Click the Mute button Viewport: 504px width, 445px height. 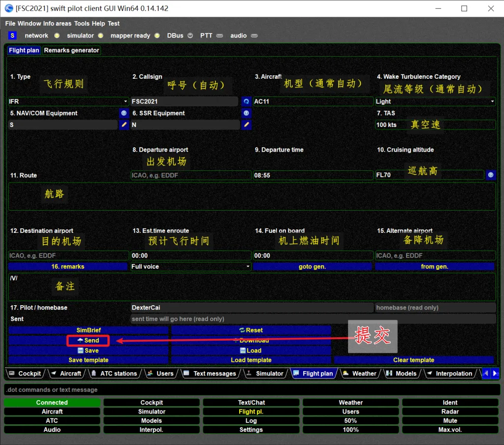tap(450, 420)
